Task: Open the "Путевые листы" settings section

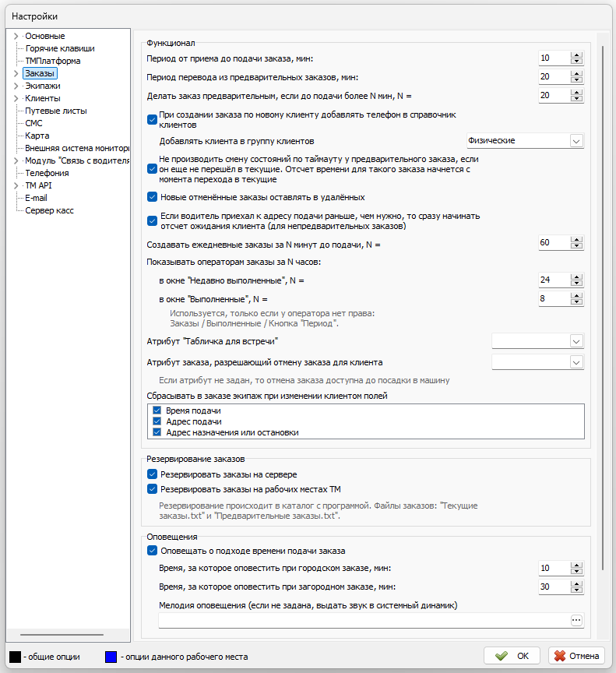Action: [56, 111]
